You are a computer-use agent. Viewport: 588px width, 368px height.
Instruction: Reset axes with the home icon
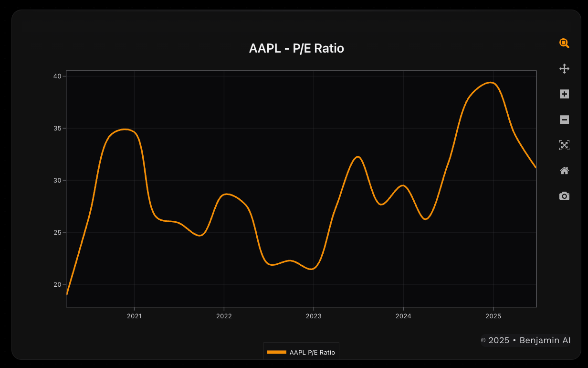(x=564, y=171)
